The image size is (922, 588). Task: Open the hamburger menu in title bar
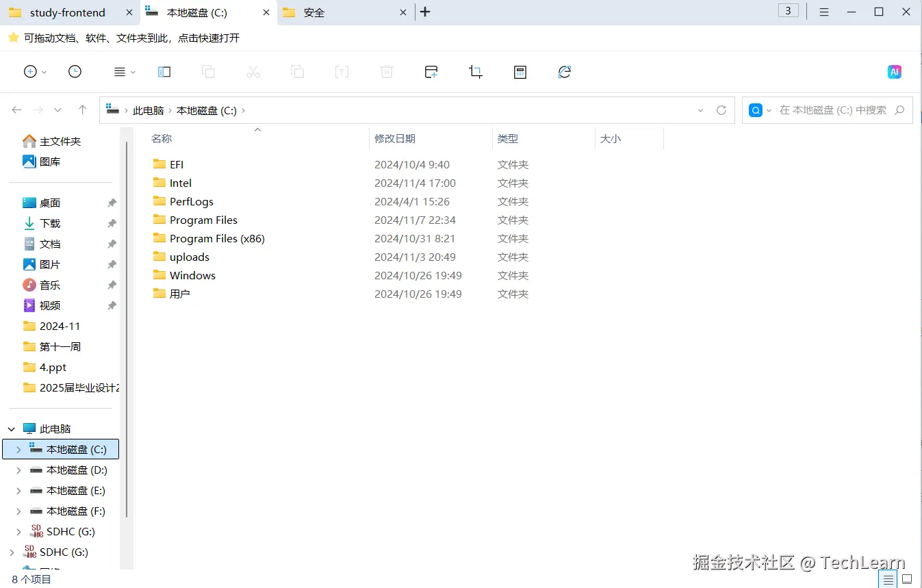pos(824,12)
